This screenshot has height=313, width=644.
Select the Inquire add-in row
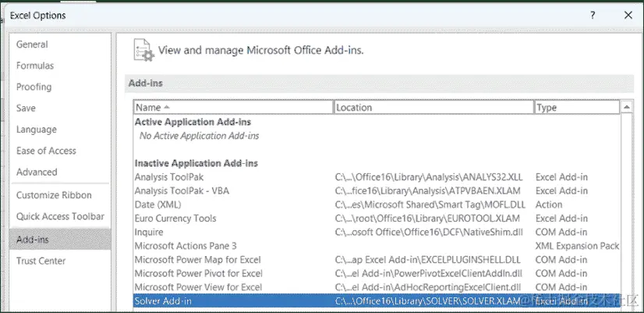tap(377, 233)
